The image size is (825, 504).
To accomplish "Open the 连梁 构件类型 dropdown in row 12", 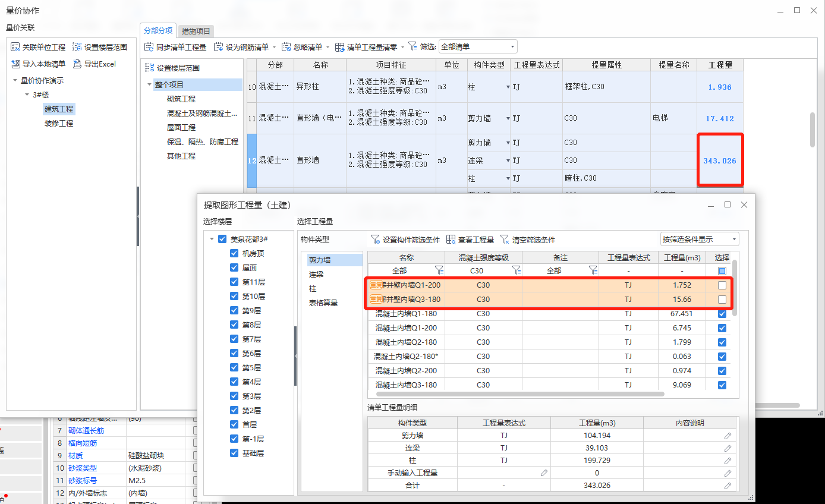I will pos(508,160).
